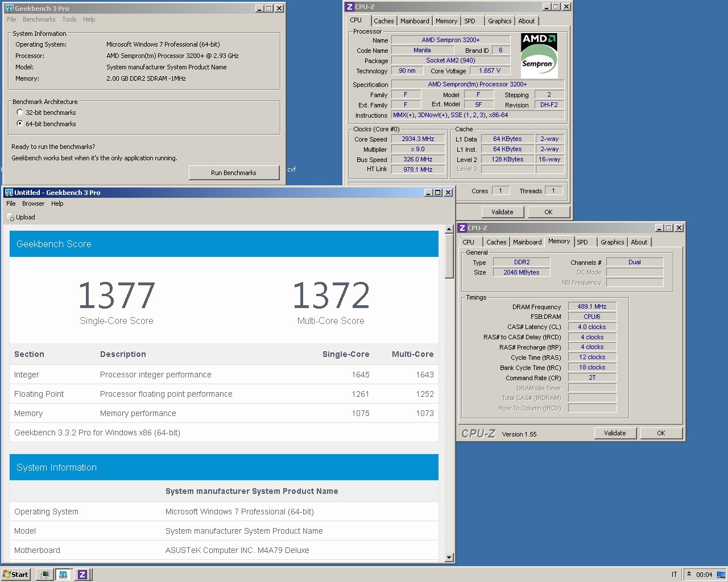Viewport: 728px width, 582px height.
Task: Click Validate in top CPU-Z window
Action: [502, 212]
